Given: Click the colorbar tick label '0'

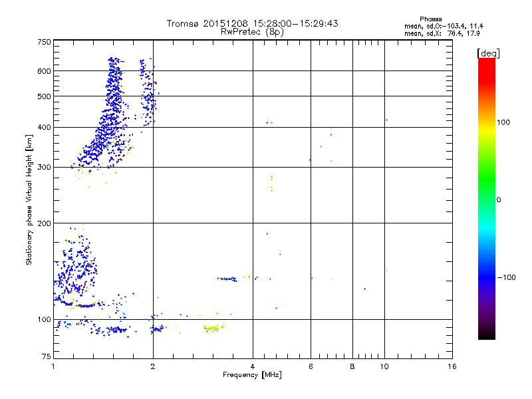Looking at the screenshot, I should (x=499, y=200).
